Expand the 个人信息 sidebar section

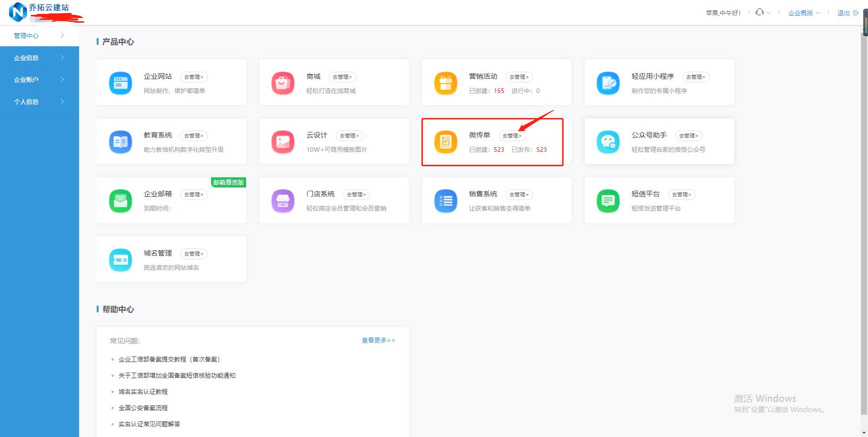(39, 101)
